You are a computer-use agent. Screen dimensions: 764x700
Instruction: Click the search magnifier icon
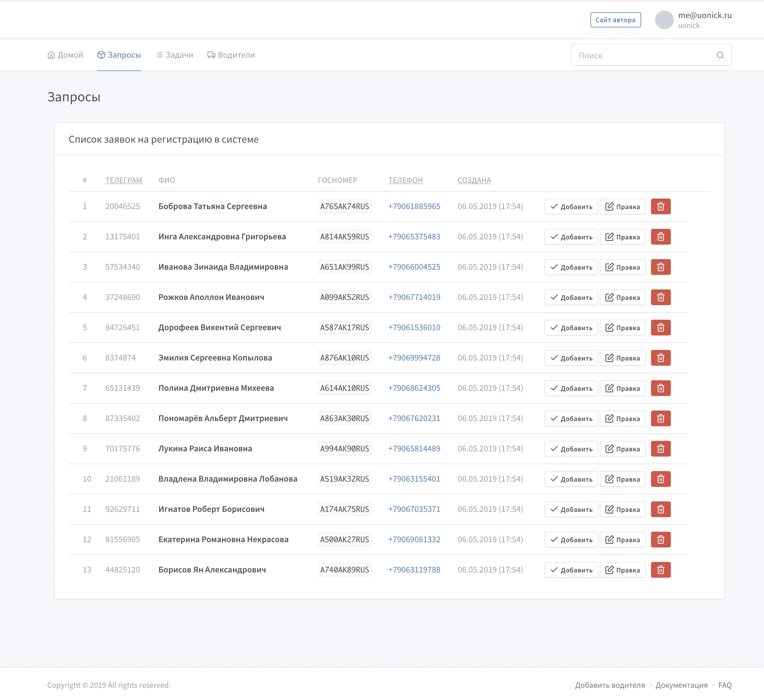point(720,55)
